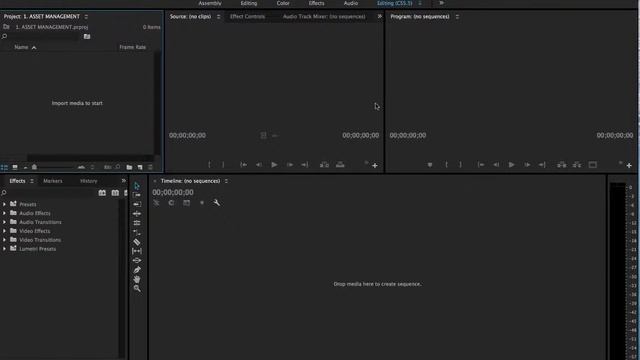Select the Razor tool
Viewport: 640px width, 360px height.
(137, 242)
